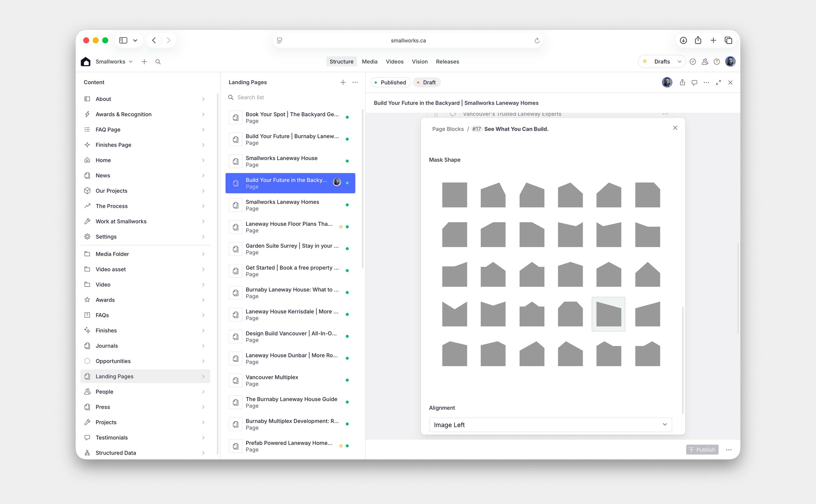This screenshot has width=816, height=504.
Task: Toggle the Draft status pill
Action: 426,82
